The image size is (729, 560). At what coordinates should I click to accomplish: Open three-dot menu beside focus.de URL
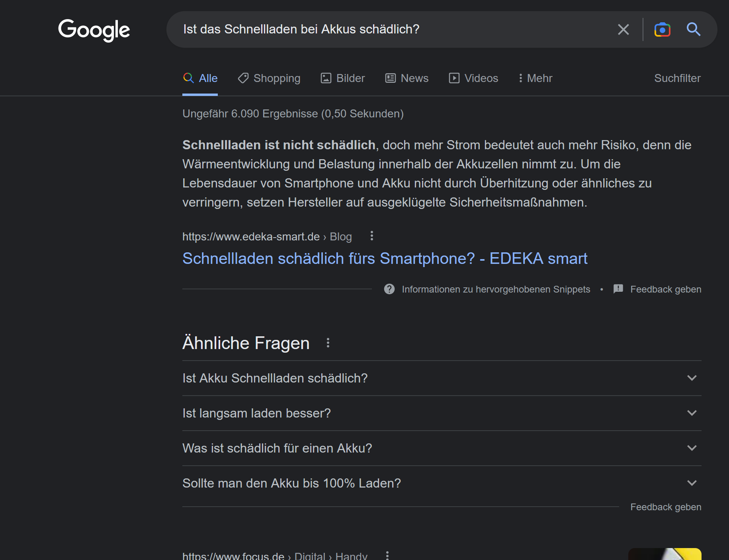[x=387, y=555]
